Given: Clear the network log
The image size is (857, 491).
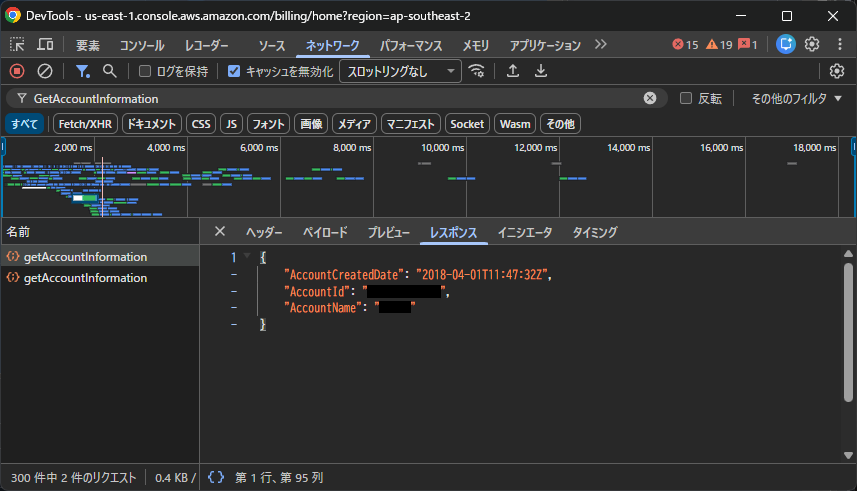Looking at the screenshot, I should (x=45, y=71).
